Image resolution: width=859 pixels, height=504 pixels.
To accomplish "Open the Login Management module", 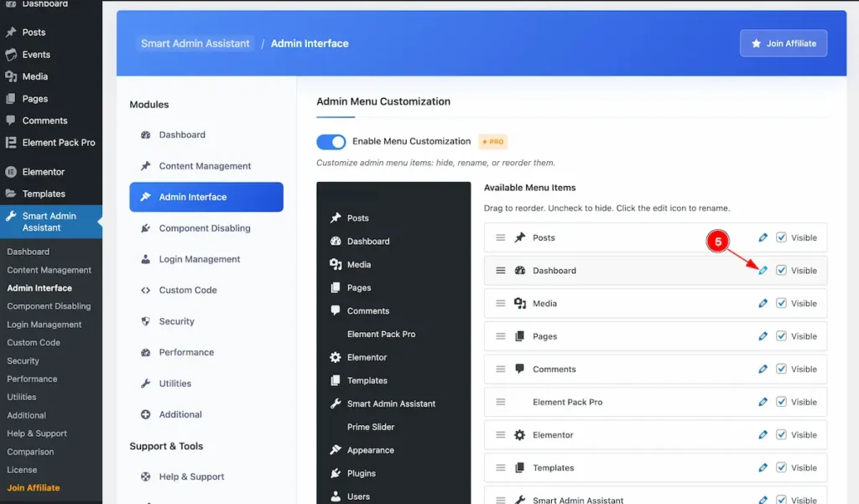I will point(206,259).
